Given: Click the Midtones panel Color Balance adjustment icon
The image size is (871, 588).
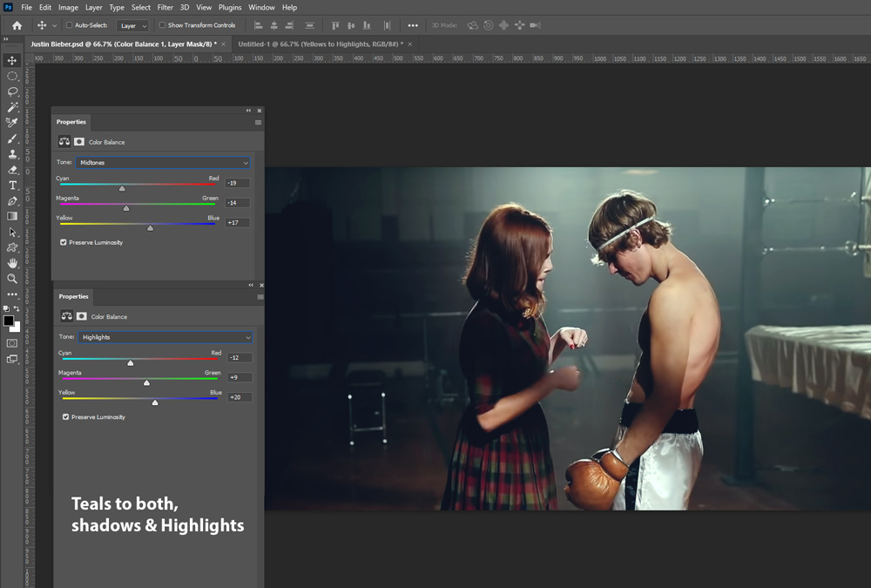Looking at the screenshot, I should tap(64, 142).
